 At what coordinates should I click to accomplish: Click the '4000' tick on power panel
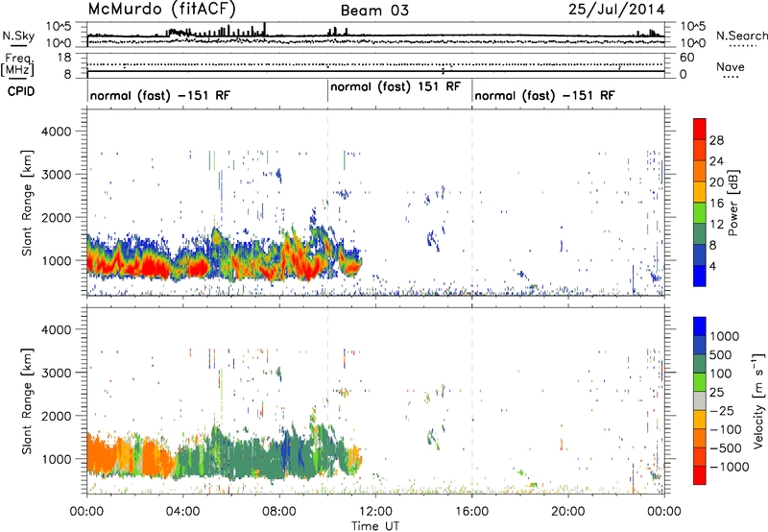coord(56,132)
